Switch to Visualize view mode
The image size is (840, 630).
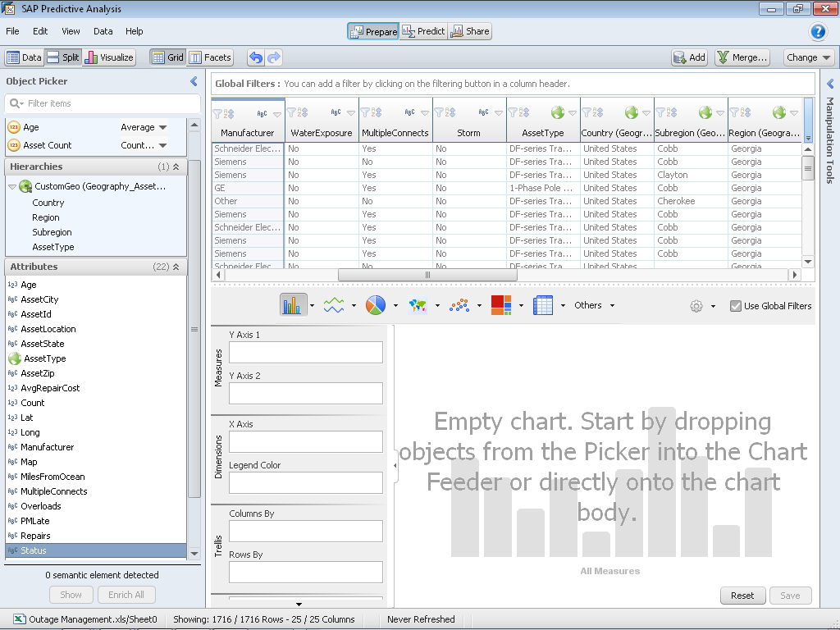point(109,57)
